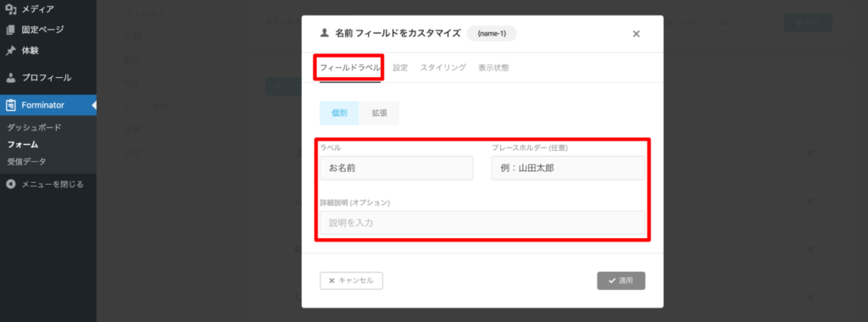868x322 pixels.
Task: Click the ラベル input containing お名前
Action: click(x=397, y=168)
